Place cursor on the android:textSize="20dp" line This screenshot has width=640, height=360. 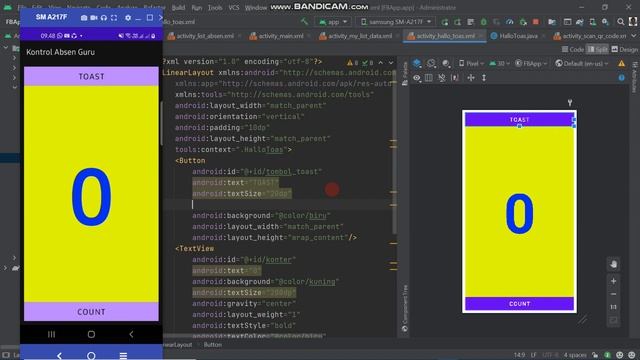click(x=242, y=193)
